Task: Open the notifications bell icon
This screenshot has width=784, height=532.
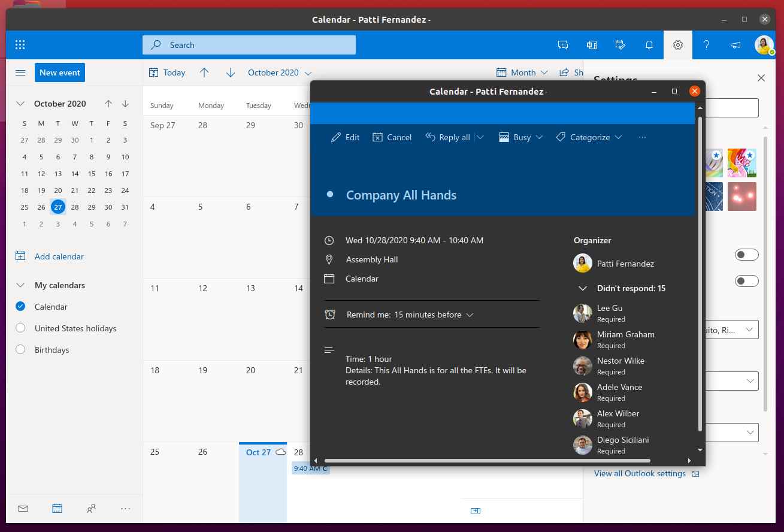Action: [649, 45]
